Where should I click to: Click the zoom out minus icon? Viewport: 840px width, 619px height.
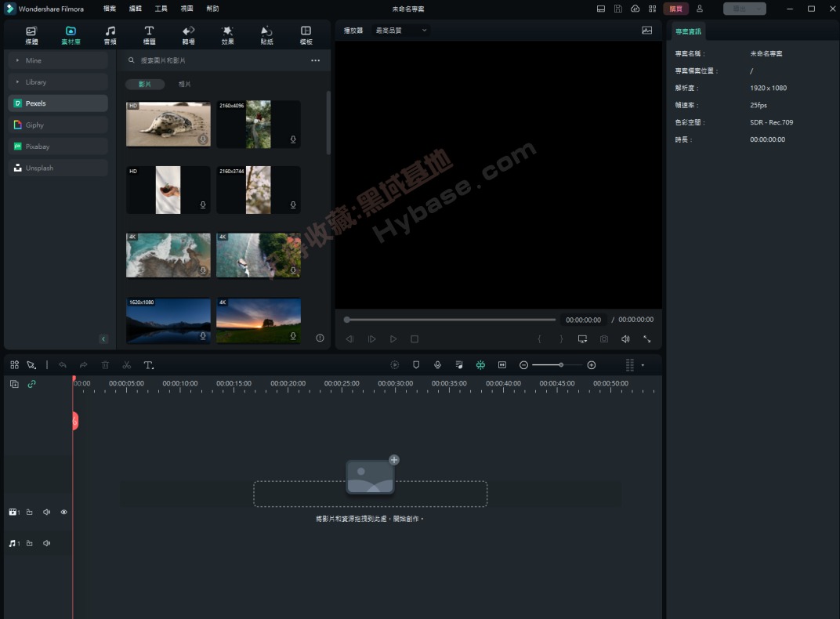click(524, 365)
